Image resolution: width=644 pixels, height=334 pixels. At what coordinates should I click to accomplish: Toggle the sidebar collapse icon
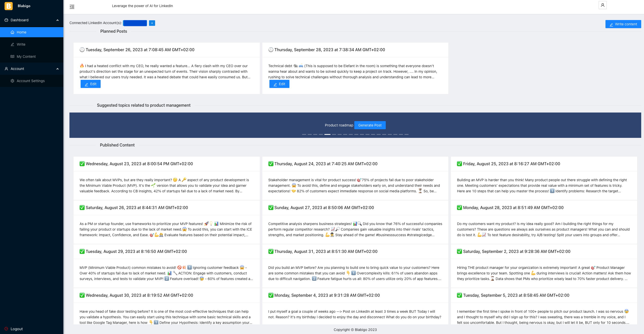[x=72, y=7]
